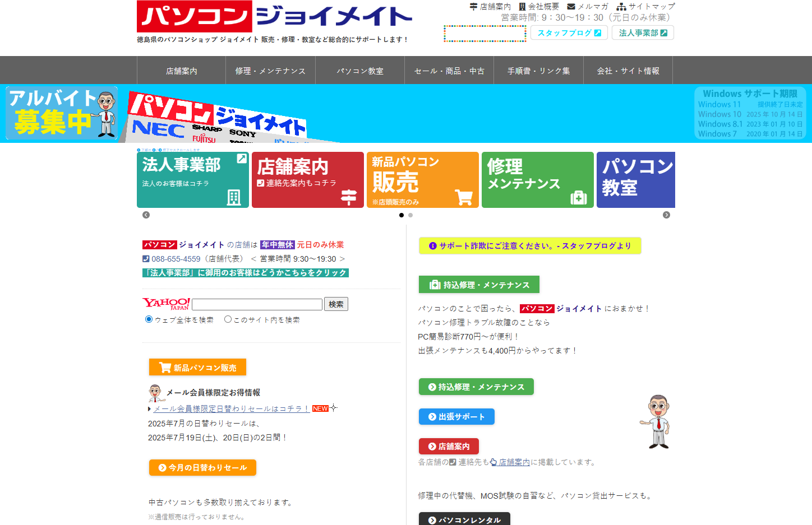Follow the inline 店舗案内 text link

coord(514,462)
